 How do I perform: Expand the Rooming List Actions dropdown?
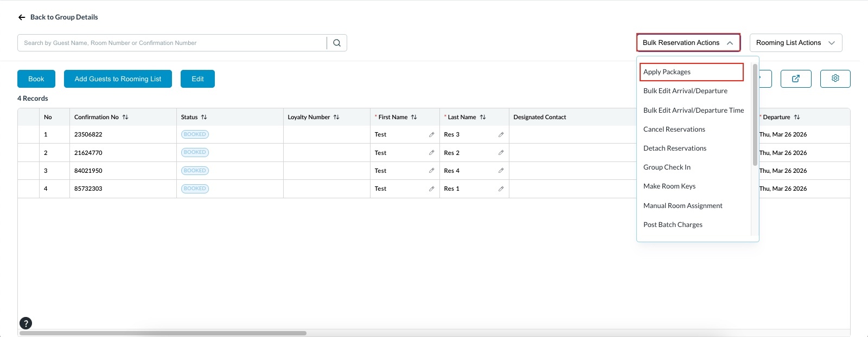795,43
